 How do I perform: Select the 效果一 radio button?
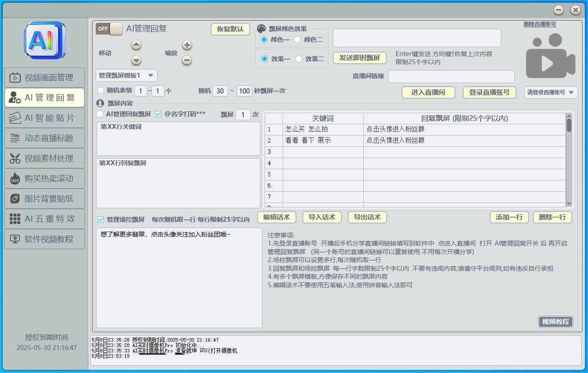(264, 59)
